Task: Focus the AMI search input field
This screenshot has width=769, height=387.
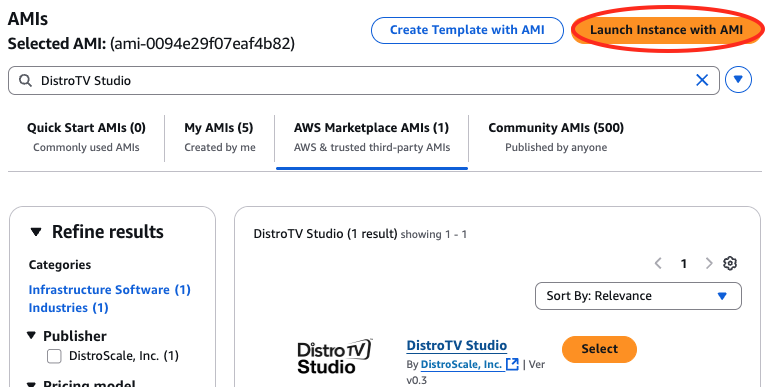Action: pos(363,80)
